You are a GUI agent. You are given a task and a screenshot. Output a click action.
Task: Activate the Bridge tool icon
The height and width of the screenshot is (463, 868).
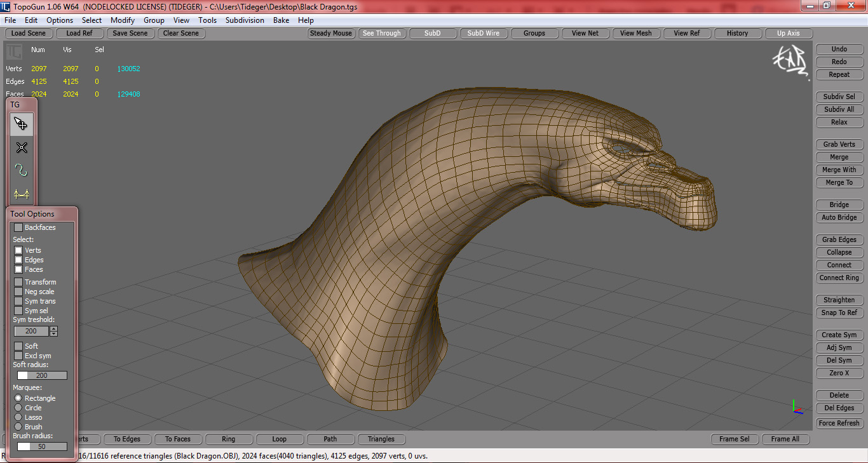coord(21,194)
